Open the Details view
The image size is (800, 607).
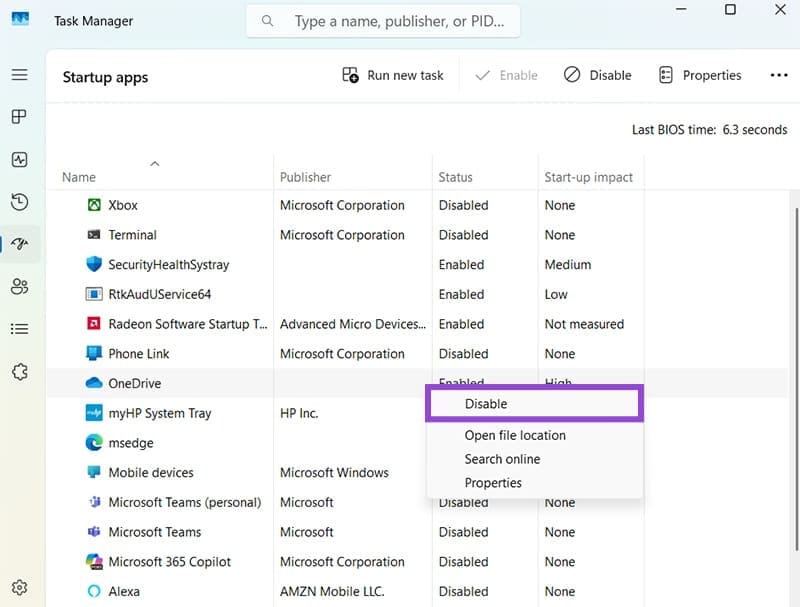tap(21, 329)
